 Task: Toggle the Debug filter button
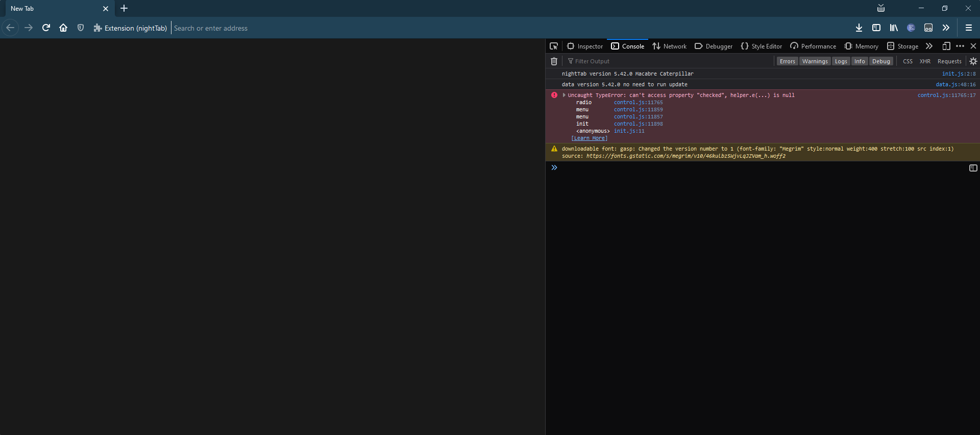click(x=881, y=61)
